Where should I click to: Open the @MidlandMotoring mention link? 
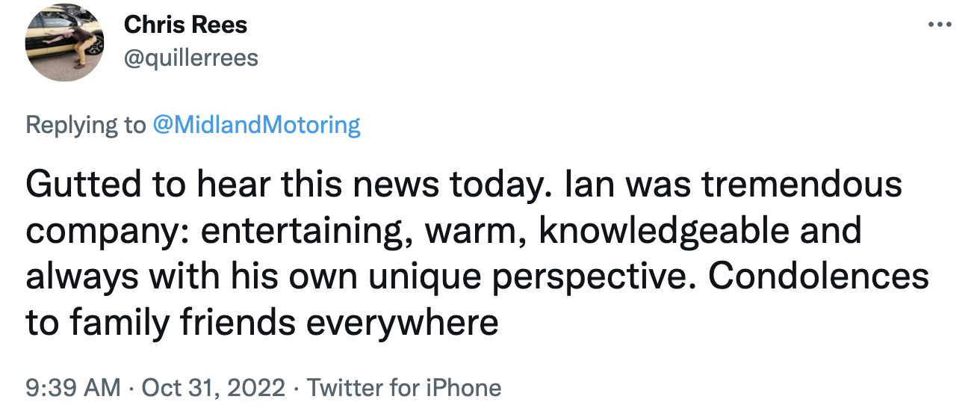coord(256,125)
